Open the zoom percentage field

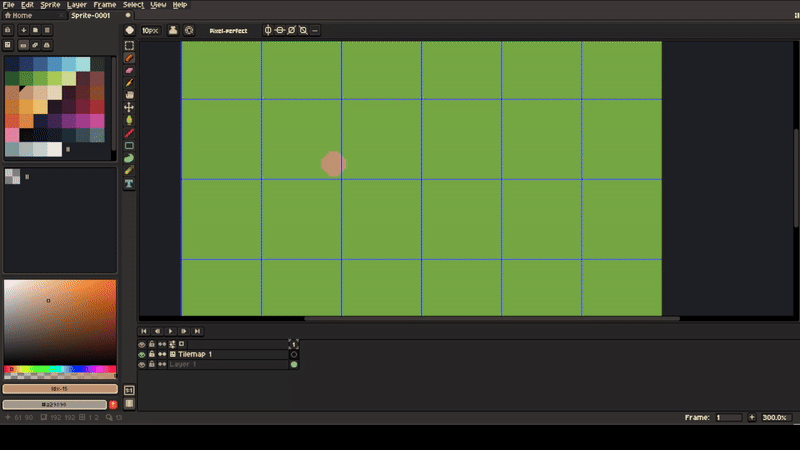pos(774,417)
